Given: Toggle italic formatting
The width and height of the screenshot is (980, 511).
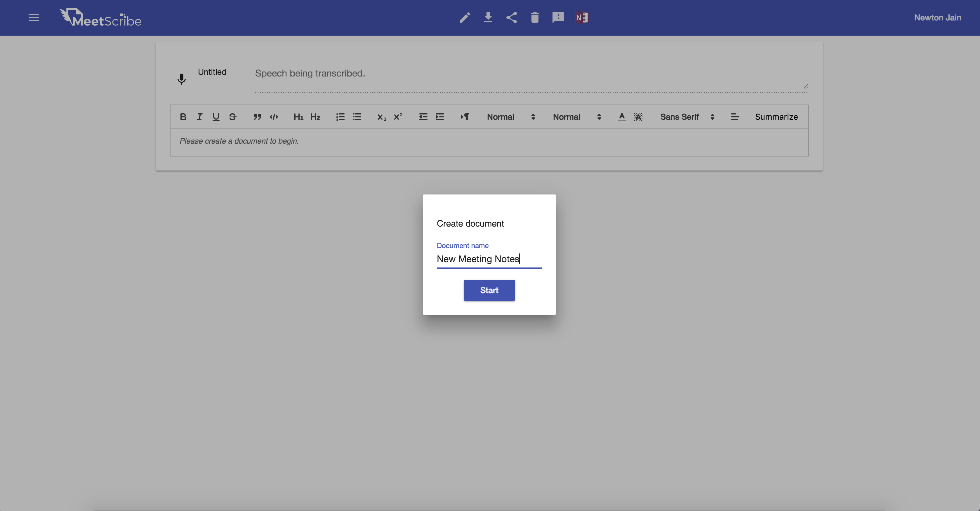Looking at the screenshot, I should click(x=199, y=117).
